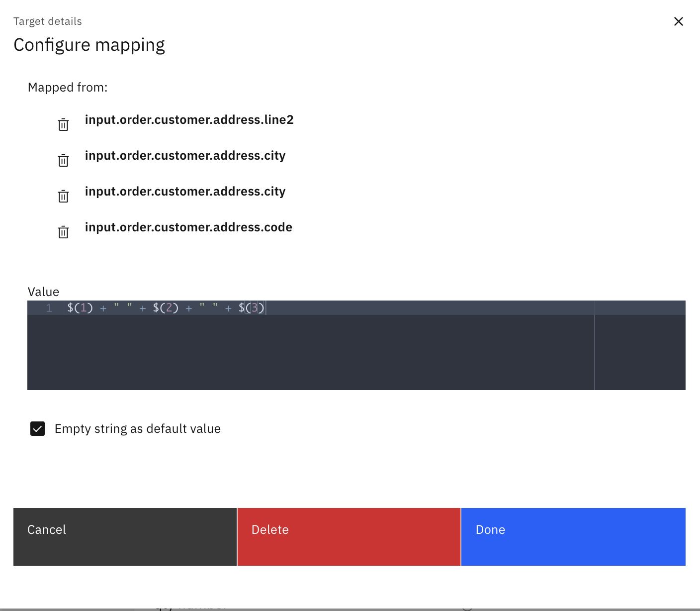Confirm the mapping with Done
This screenshot has height=611, width=700.
(x=573, y=536)
